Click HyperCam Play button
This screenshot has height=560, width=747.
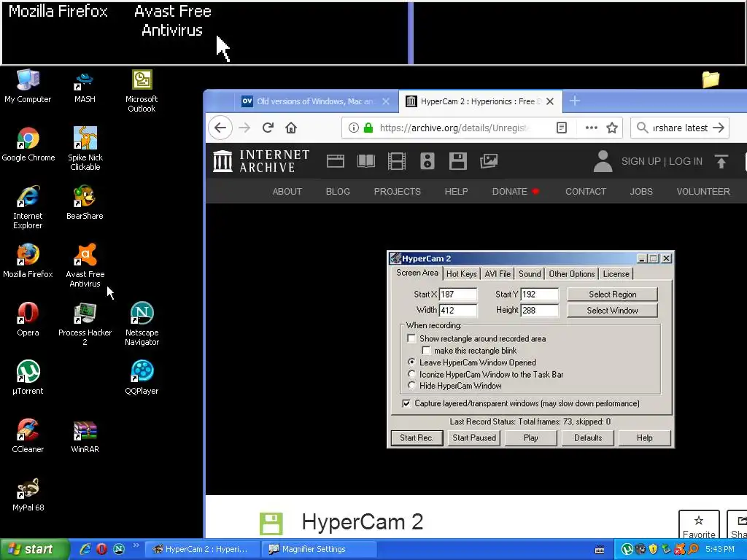pyautogui.click(x=531, y=437)
